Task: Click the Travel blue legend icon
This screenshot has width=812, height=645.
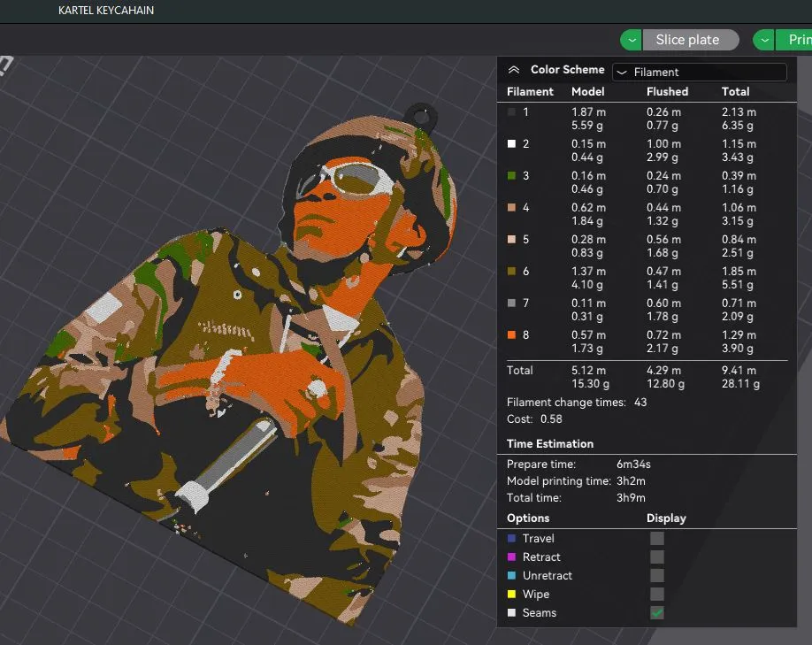Action: [x=511, y=538]
